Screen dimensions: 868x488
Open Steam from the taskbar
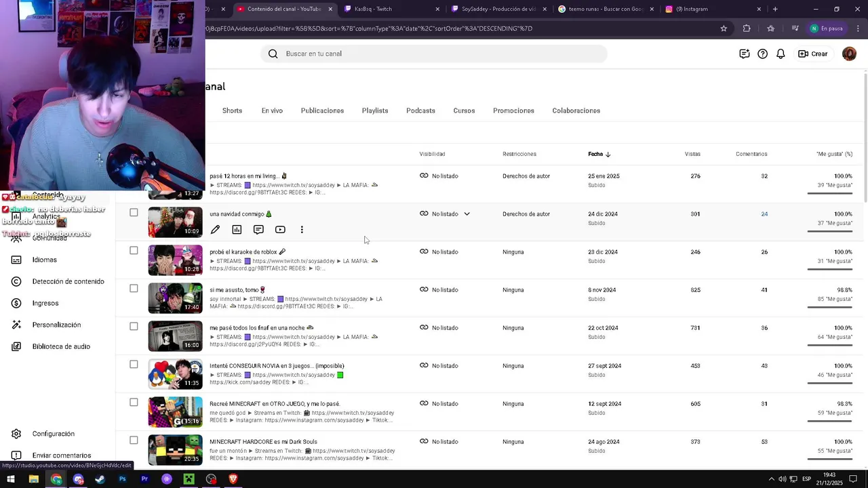[100, 479]
